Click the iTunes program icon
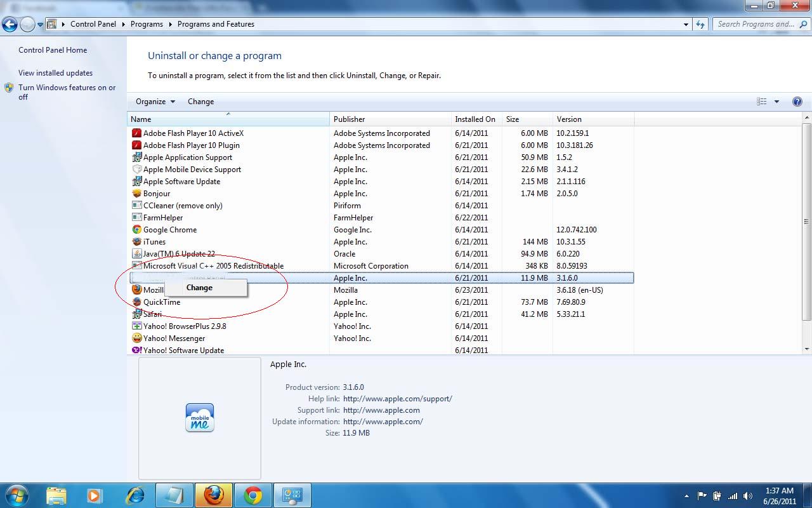 point(136,242)
